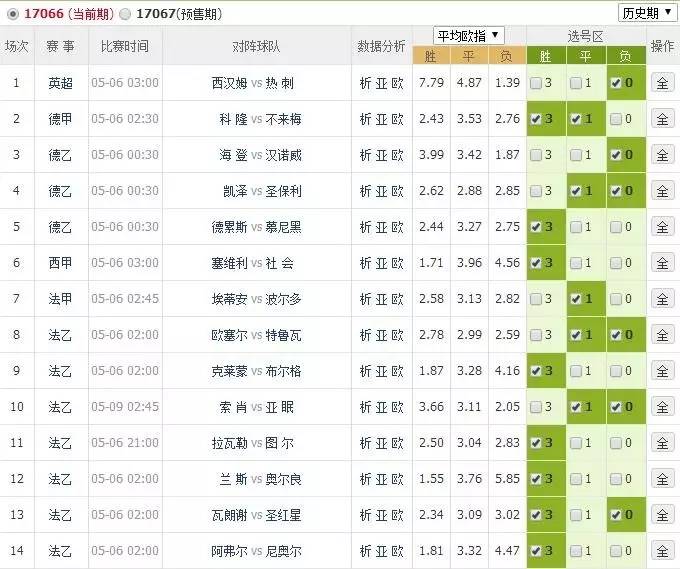Click 全 button for match 7 埃蒂安
The width and height of the screenshot is (680, 569).
click(662, 299)
